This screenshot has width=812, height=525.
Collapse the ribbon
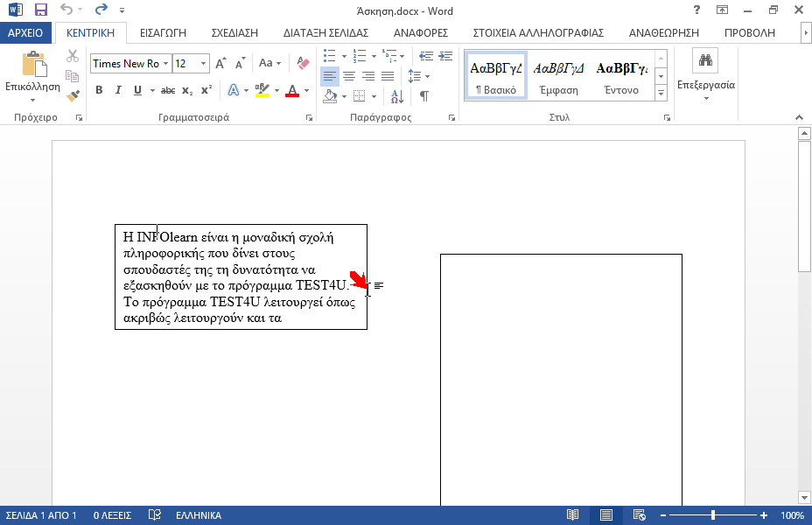point(800,117)
